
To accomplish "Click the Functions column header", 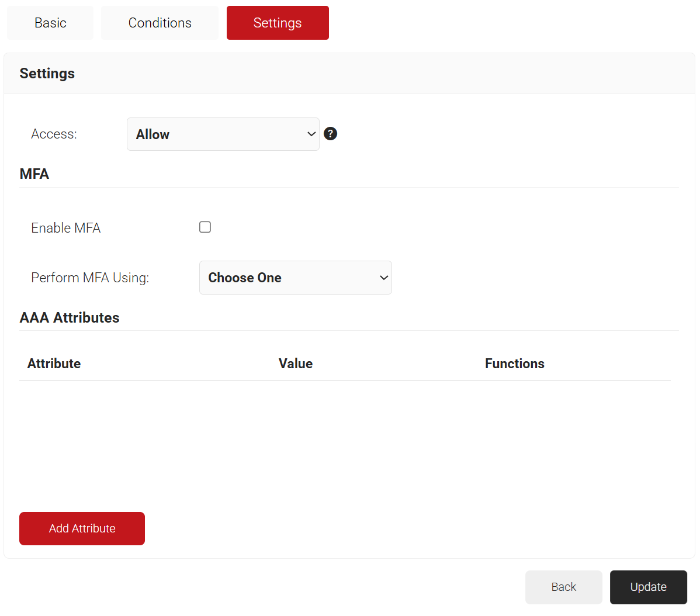I will (x=514, y=364).
